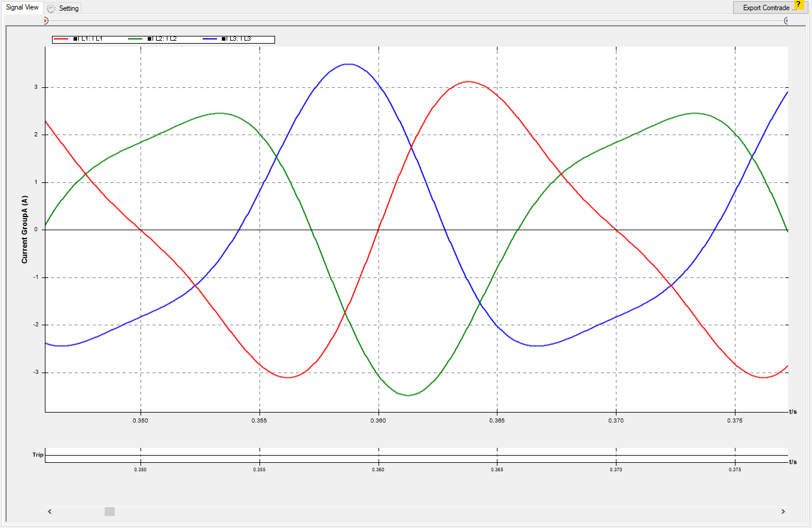This screenshot has width=812, height=528.
Task: Click the blue cursor marker at the right of the time slider
Action: point(786,20)
